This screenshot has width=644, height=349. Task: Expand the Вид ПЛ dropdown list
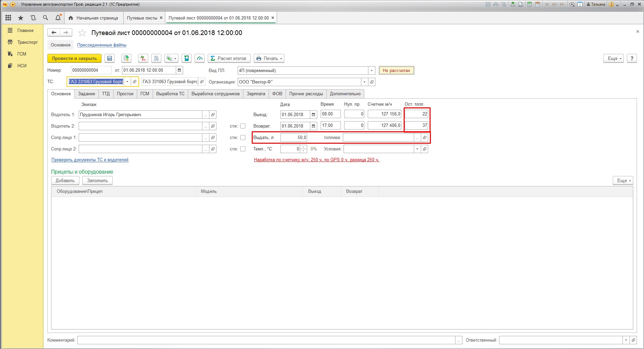(371, 71)
